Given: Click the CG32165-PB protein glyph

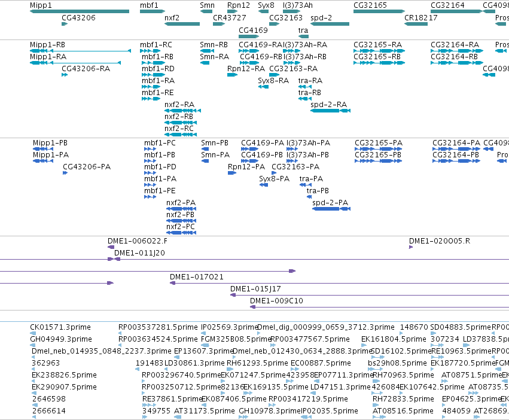Looking at the screenshot, I should (379, 161).
